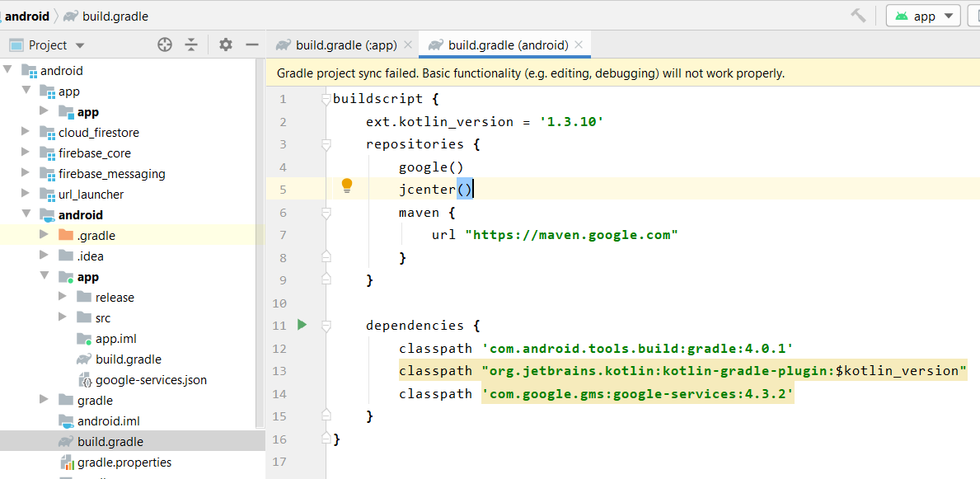Open build.gradle inside the app folder
Image resolution: width=980 pixels, height=479 pixels.
tap(128, 359)
